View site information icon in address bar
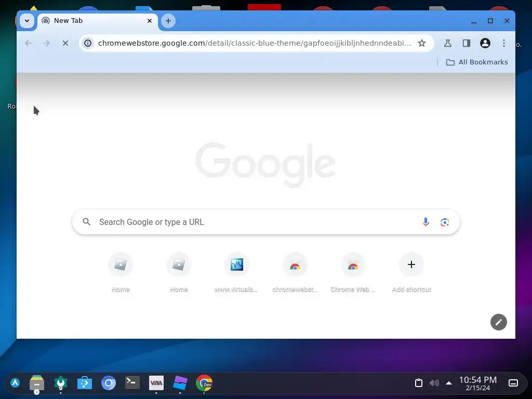This screenshot has height=399, width=532. (x=88, y=43)
